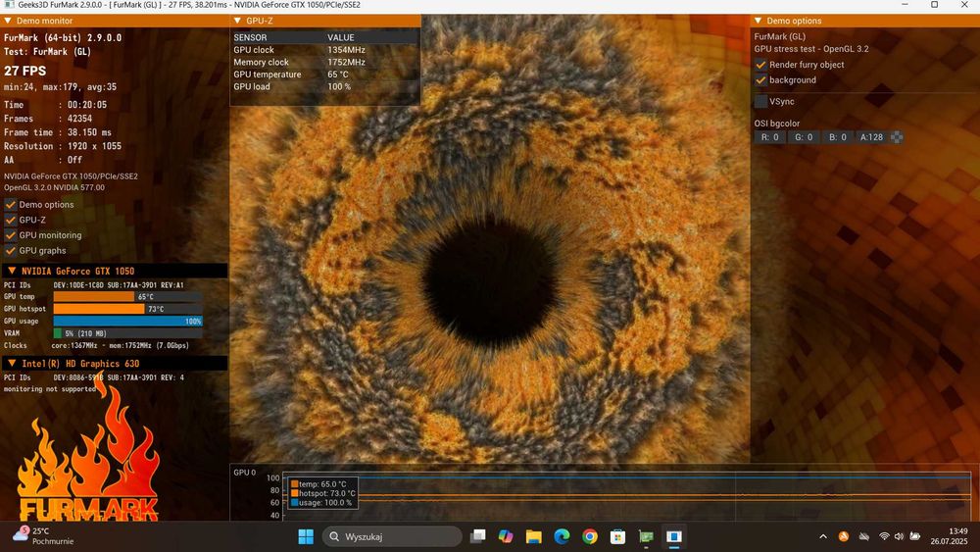Click the Memory clock row in GPU-Z
The image size is (980, 552).
pyautogui.click(x=325, y=62)
